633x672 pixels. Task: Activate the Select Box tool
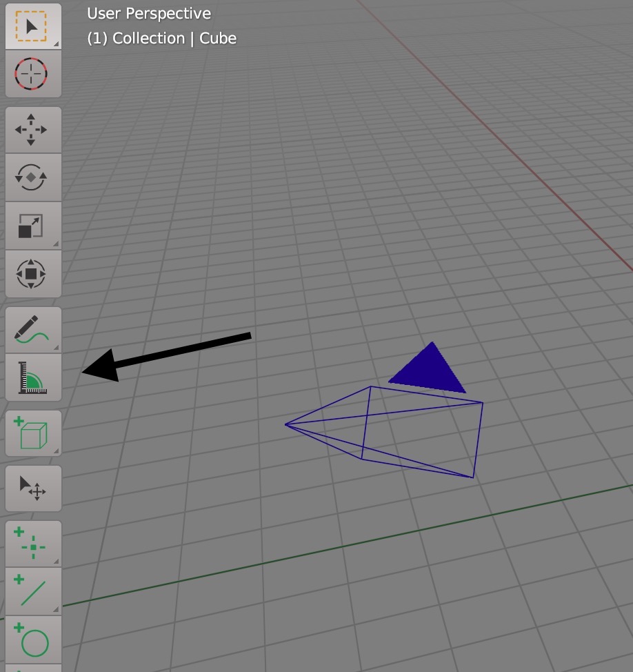click(32, 26)
